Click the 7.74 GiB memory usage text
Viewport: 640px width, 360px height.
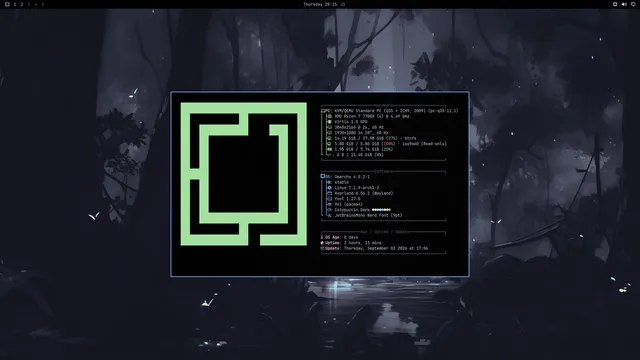coord(364,149)
